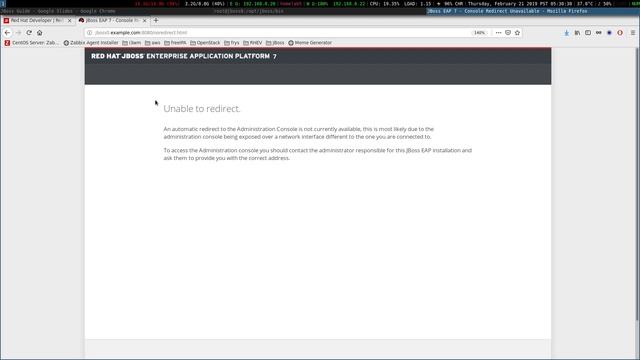Expand the aws bookmarks folder
The image size is (640, 360).
pos(153,42)
